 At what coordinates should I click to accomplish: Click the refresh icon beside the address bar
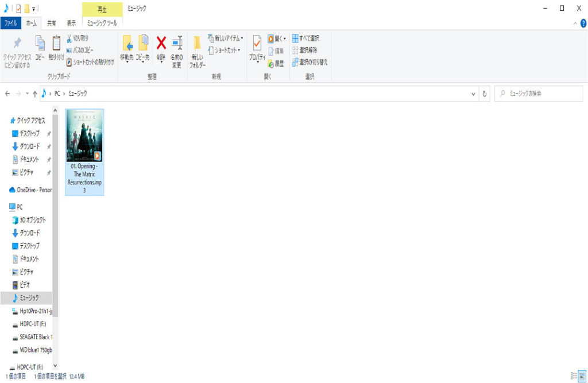click(x=485, y=94)
